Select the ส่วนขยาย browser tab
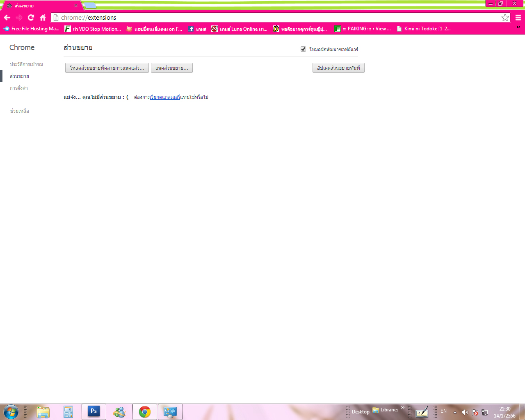 pos(41,6)
